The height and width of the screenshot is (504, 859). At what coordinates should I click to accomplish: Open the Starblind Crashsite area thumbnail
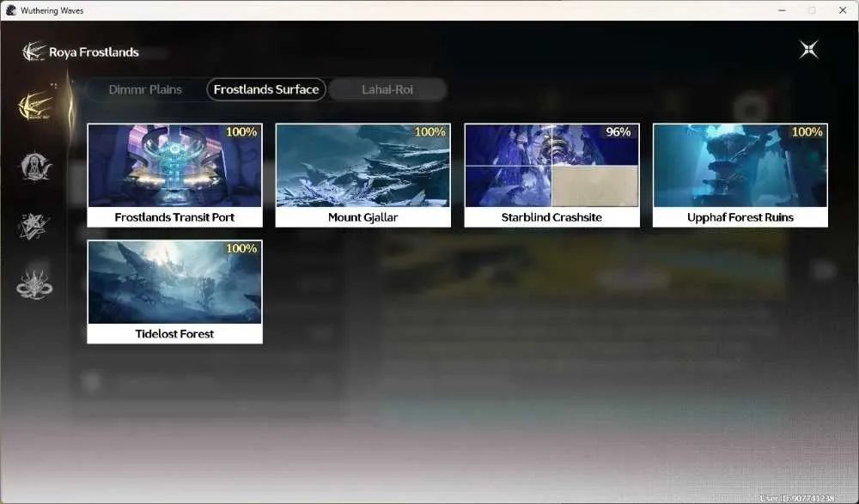coord(551,166)
